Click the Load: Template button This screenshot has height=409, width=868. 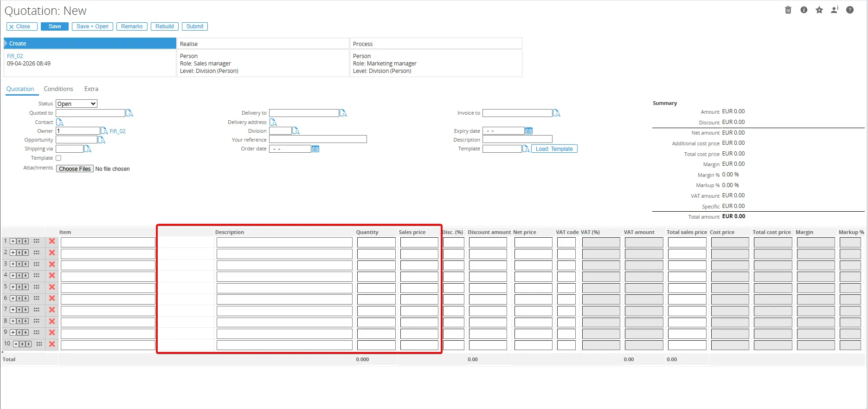[554, 149]
